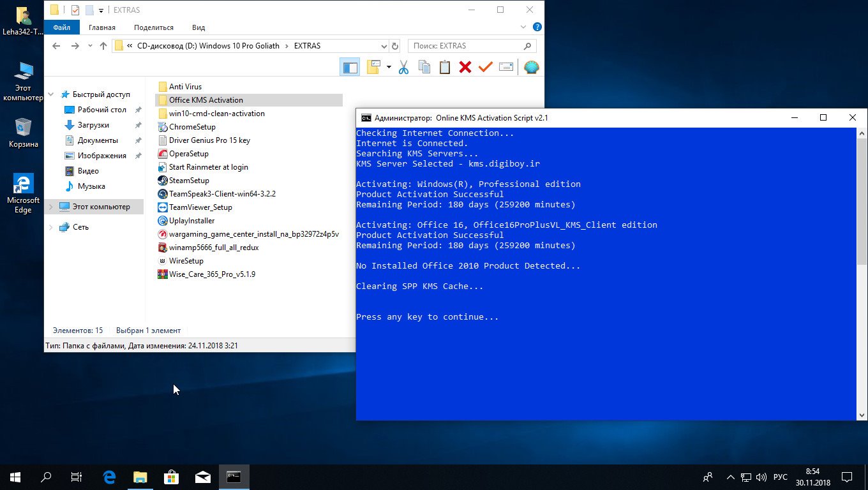Click the Поиск: EXTRAS search field

(466, 46)
